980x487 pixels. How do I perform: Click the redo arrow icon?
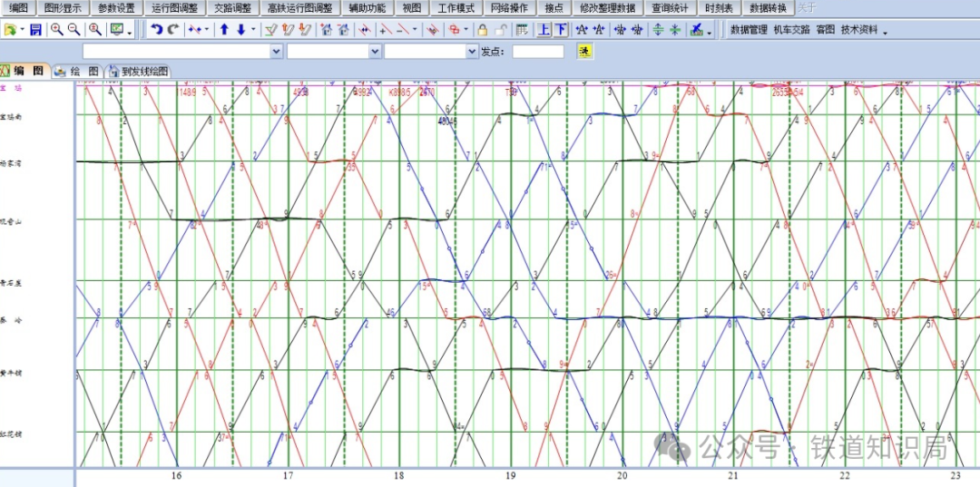pyautogui.click(x=172, y=30)
